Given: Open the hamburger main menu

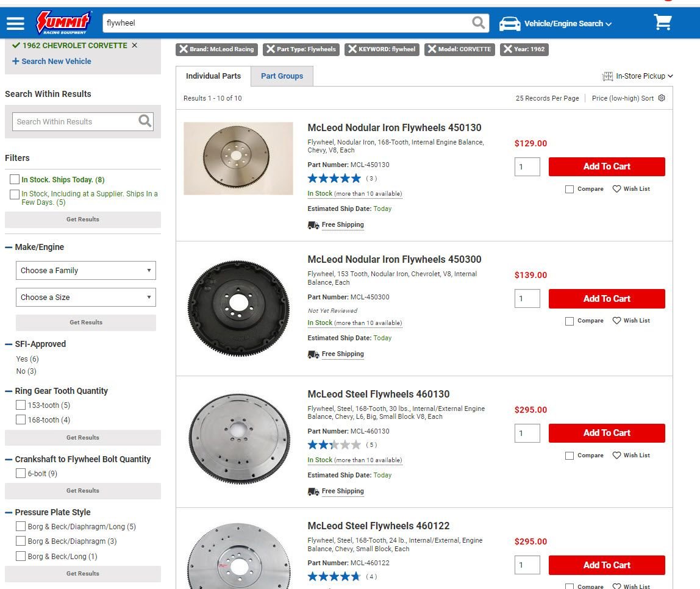Looking at the screenshot, I should [15, 23].
